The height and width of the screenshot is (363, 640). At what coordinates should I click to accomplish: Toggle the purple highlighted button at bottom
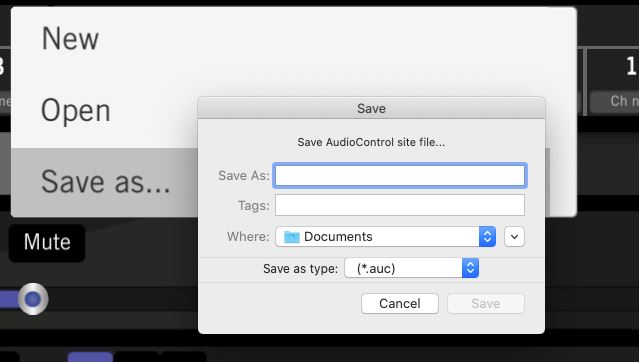point(90,357)
